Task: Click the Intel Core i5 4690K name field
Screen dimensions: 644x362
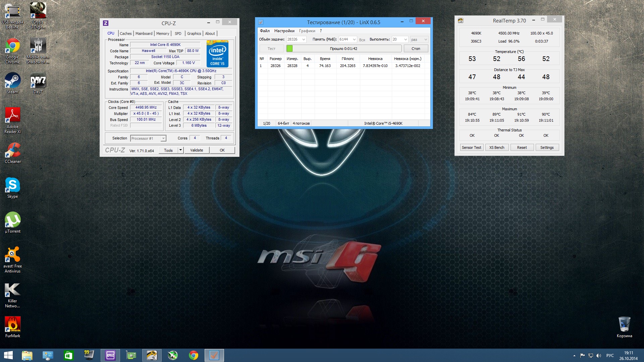Action: [165, 45]
